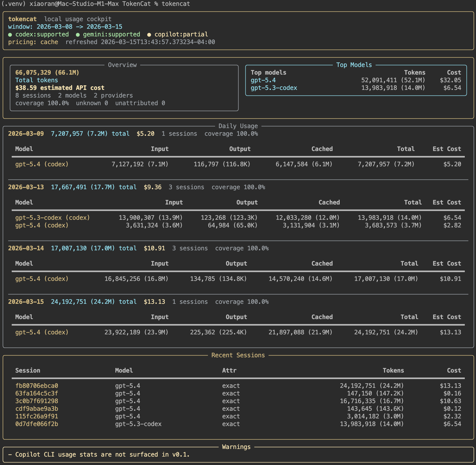This screenshot has width=476, height=465.
Task: Click the $5.20 total beside 2026-03-09
Action: [x=146, y=134]
